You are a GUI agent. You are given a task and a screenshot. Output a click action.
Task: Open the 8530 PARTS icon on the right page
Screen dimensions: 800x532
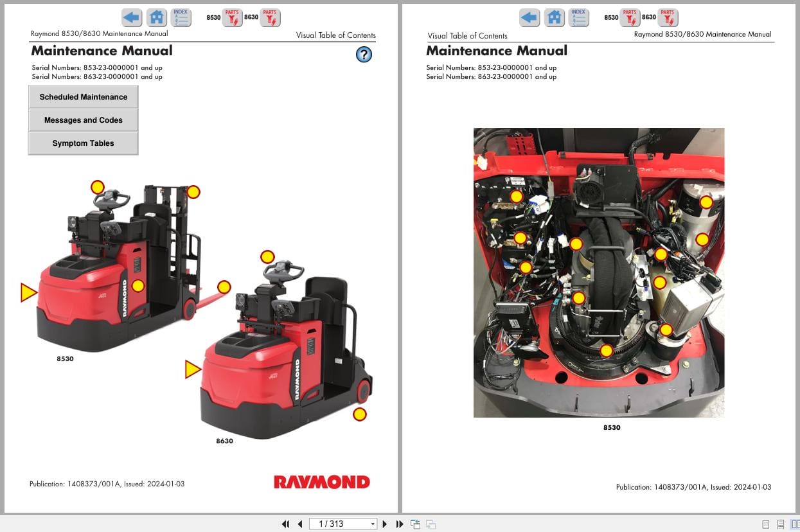(x=630, y=17)
